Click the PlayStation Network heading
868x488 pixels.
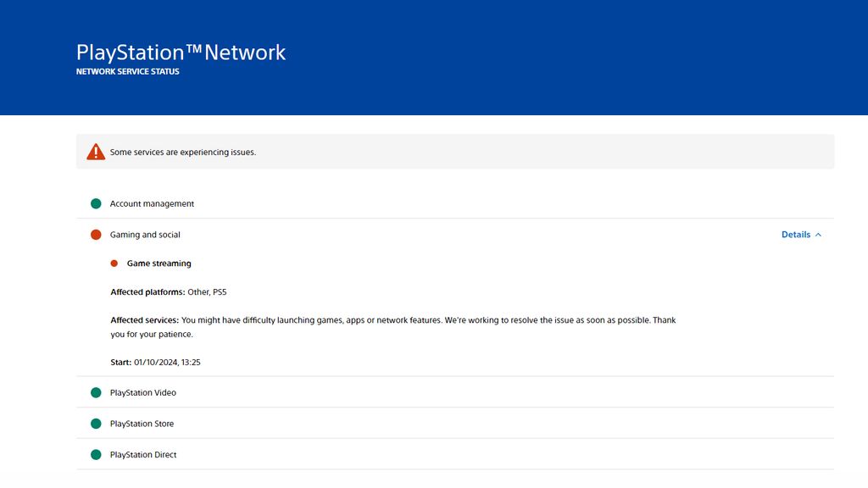(181, 52)
